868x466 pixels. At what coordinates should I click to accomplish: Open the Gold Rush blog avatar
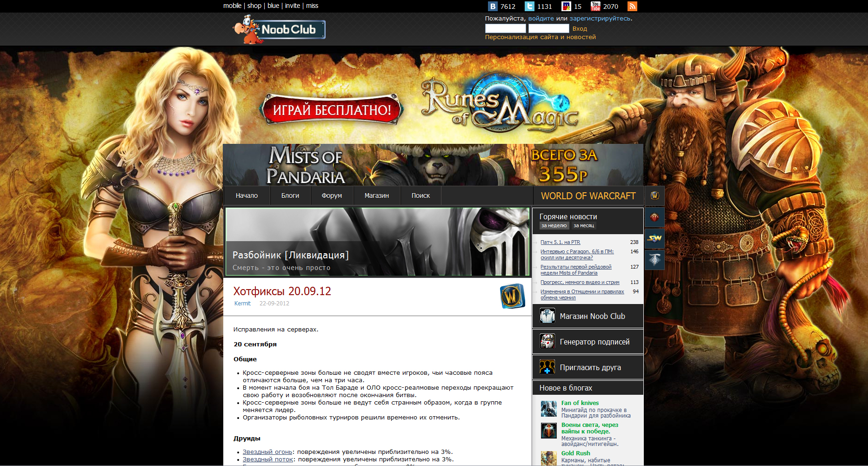[549, 458]
